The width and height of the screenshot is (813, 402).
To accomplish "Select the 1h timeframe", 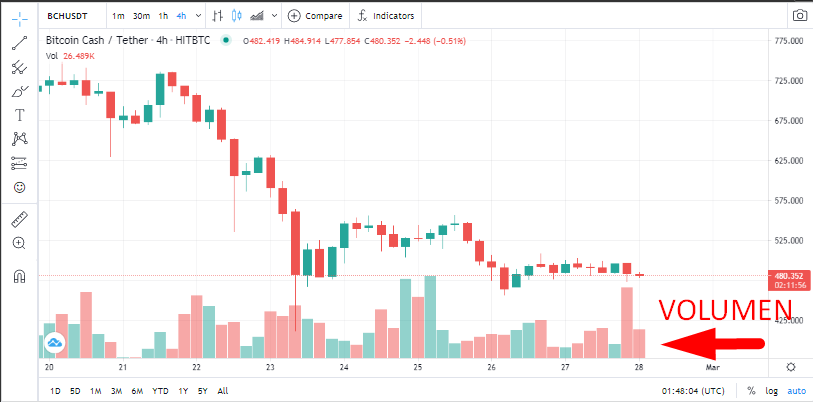I will [x=163, y=16].
